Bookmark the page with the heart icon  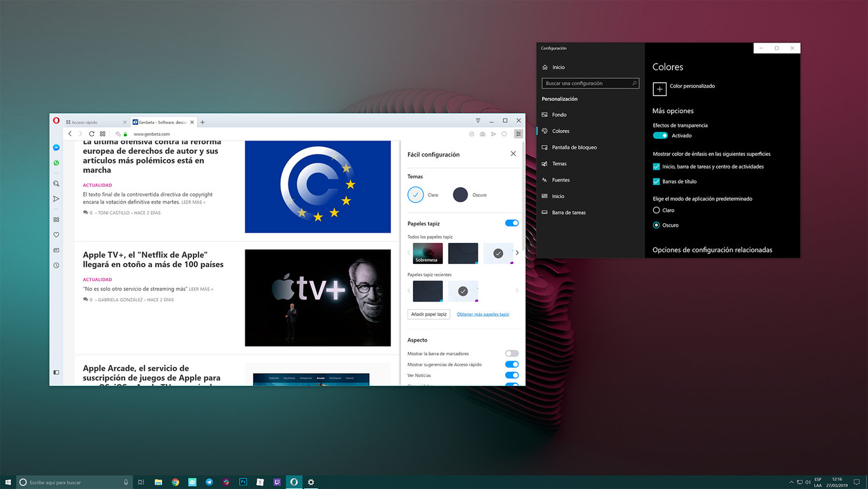click(x=504, y=134)
